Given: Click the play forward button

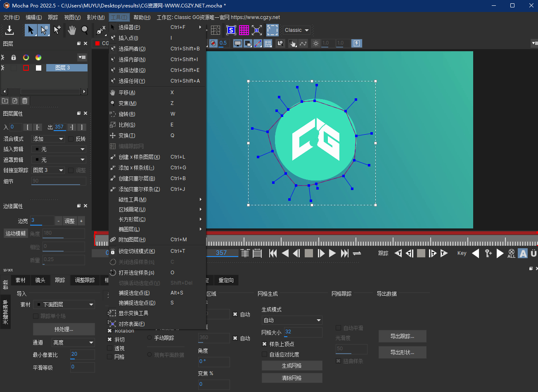Looking at the screenshot, I should pyautogui.click(x=332, y=254).
